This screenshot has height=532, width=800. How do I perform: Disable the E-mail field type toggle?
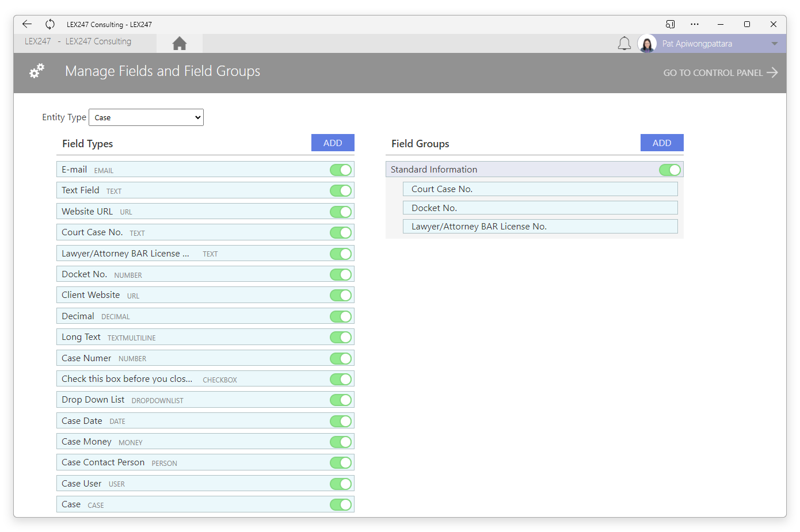coord(341,170)
